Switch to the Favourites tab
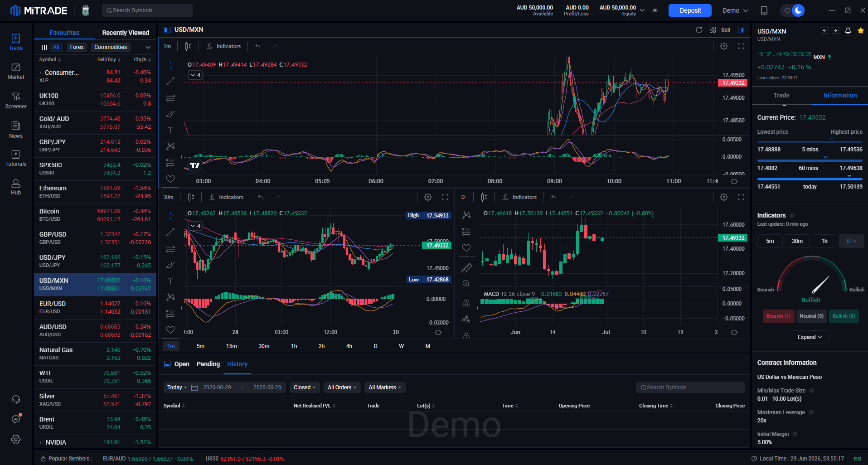Viewport: 868px width, 465px height. (64, 33)
